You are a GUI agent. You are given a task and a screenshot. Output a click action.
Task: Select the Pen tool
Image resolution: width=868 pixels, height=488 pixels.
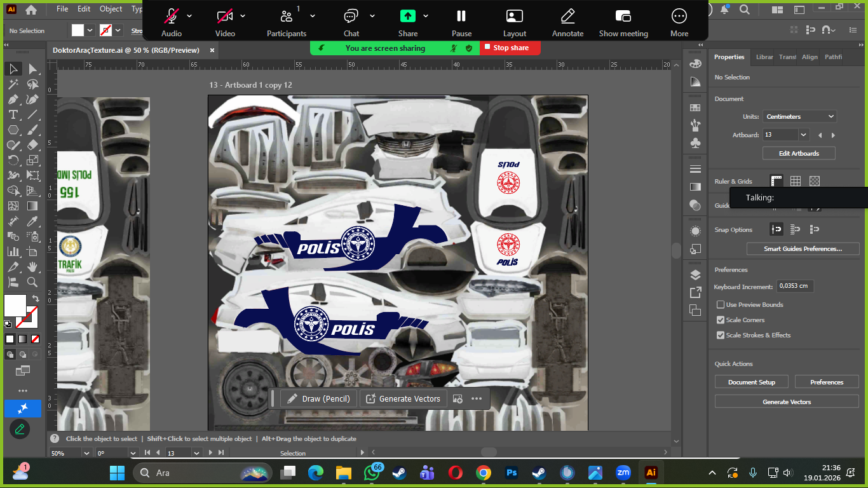(x=13, y=99)
